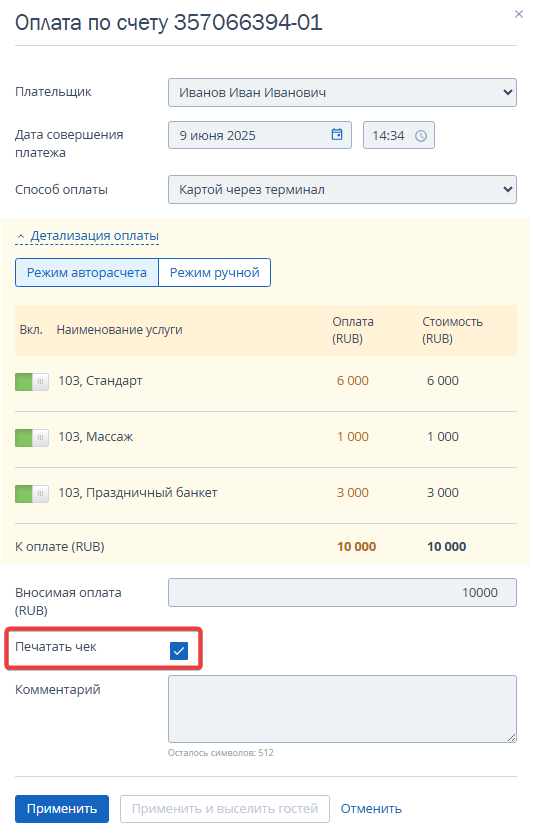The width and height of the screenshot is (533, 833).
Task: Click the Отменить link
Action: point(371,809)
